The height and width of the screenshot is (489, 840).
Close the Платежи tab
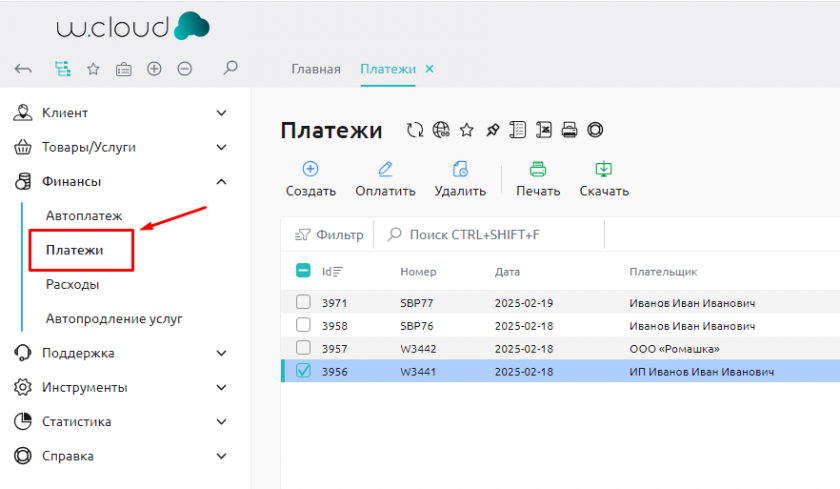point(430,69)
